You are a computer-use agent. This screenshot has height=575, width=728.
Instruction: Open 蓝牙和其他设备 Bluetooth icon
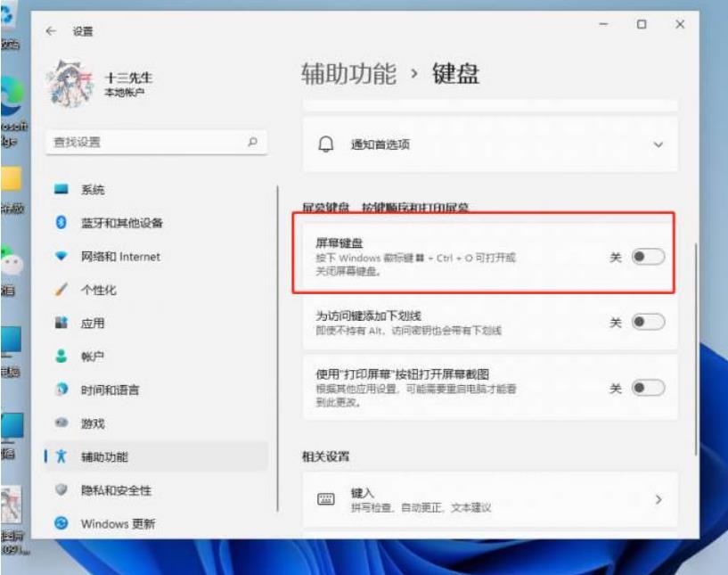click(61, 223)
